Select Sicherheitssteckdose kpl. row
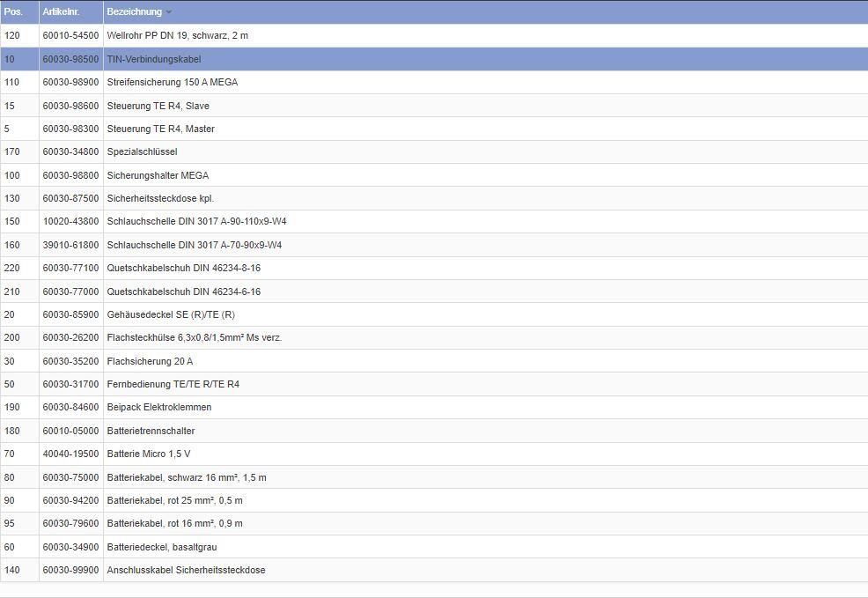 pos(160,198)
